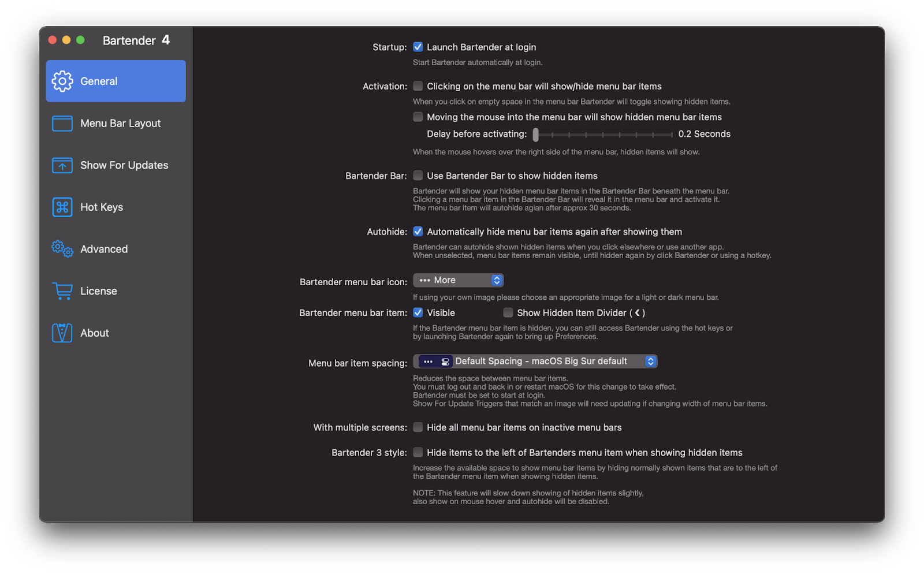Open the General settings gear icon
Viewport: 924px width, 574px height.
62,81
